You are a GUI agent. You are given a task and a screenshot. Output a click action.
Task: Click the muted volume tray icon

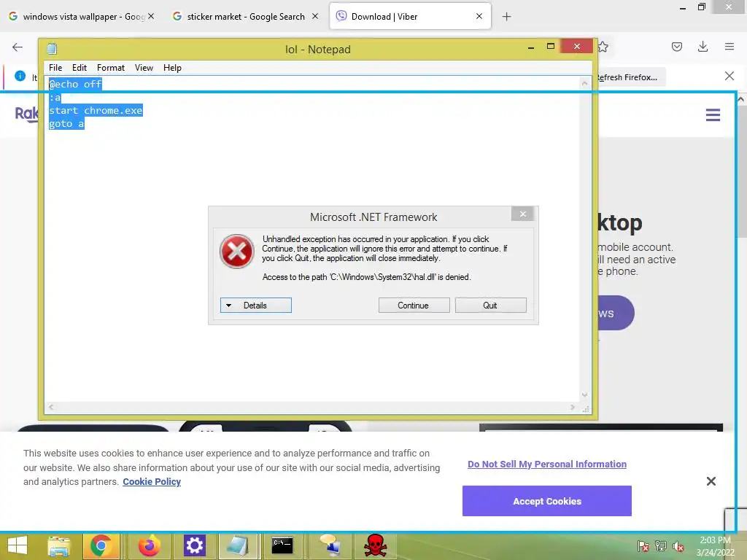click(x=678, y=546)
